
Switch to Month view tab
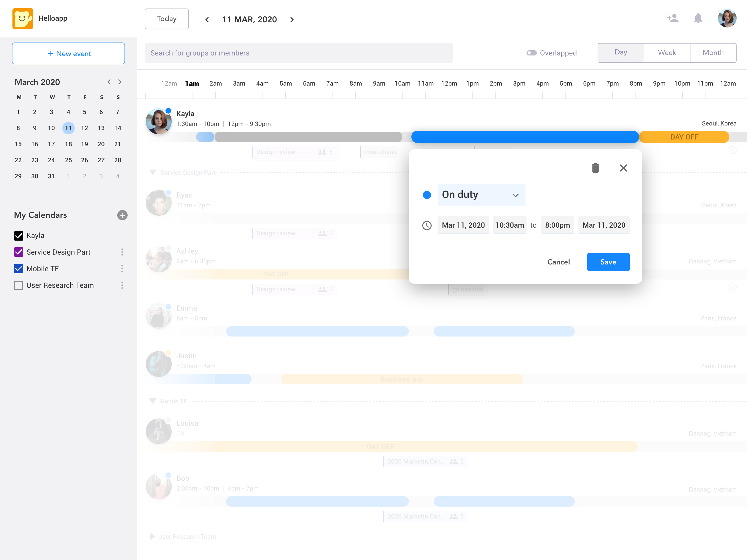713,53
